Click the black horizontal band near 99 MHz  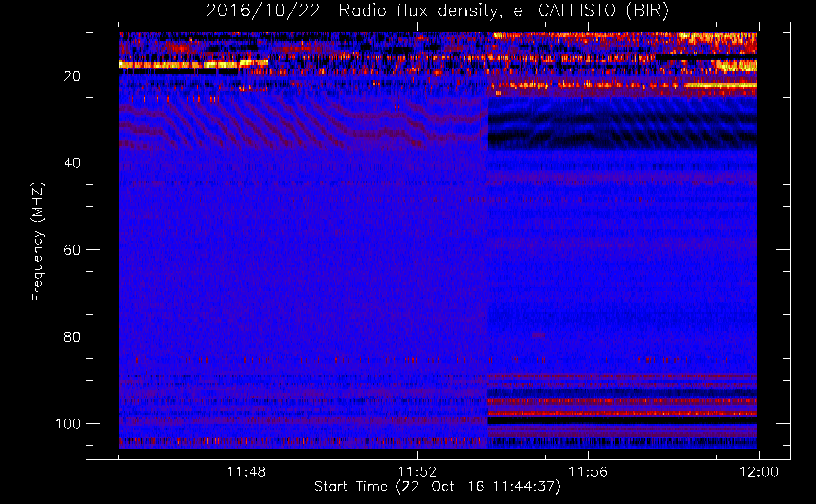[x=622, y=420]
